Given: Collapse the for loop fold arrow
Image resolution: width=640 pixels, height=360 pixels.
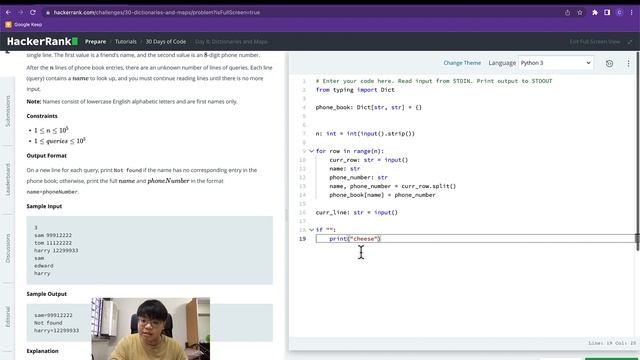Looking at the screenshot, I should 311,151.
